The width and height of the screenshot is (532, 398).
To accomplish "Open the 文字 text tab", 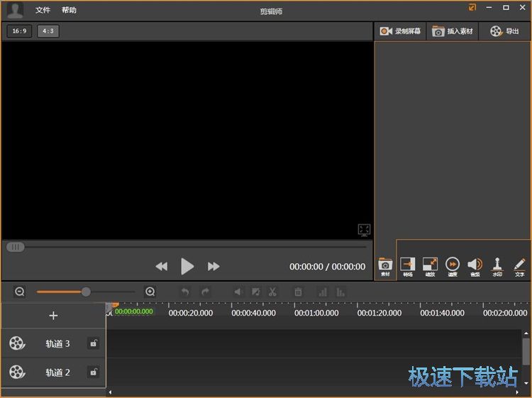I will tap(520, 267).
